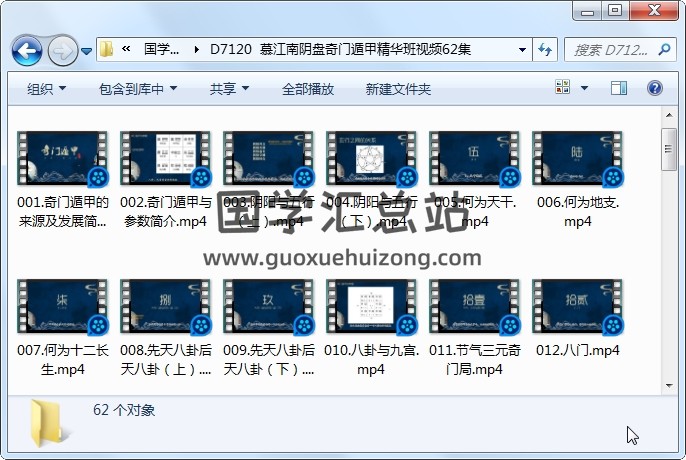Expand the address bar history dropdown
Screen dimensions: 686x460
(x=522, y=49)
